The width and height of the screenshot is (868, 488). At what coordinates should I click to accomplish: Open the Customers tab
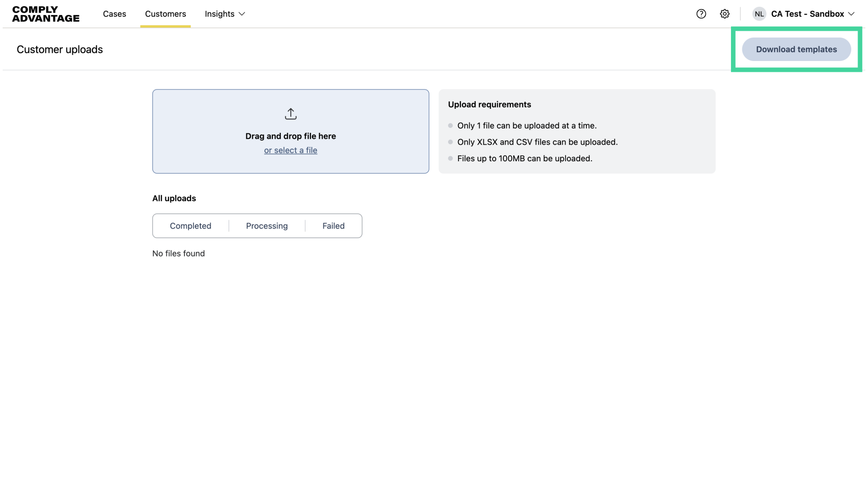165,14
